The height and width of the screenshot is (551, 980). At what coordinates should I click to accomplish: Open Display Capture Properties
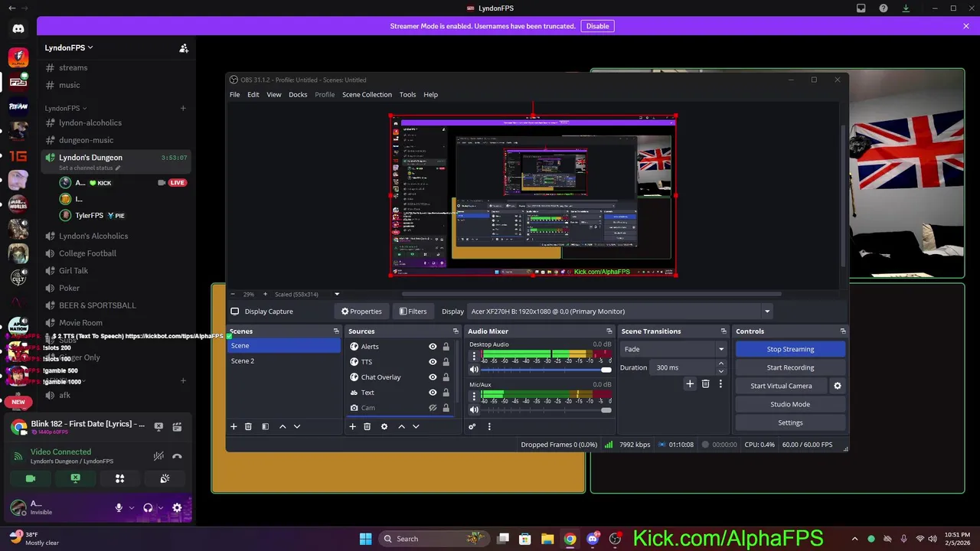pos(361,311)
